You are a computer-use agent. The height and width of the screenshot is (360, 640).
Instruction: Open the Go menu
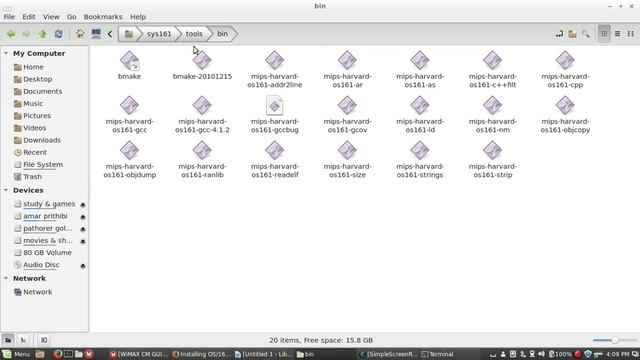click(x=71, y=17)
